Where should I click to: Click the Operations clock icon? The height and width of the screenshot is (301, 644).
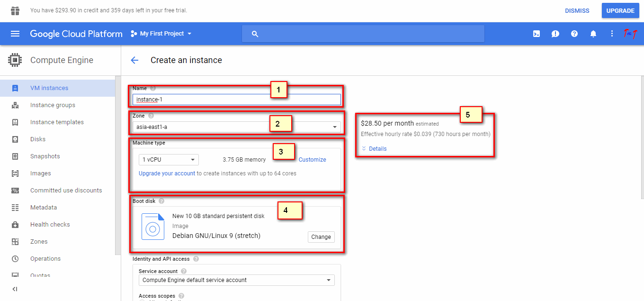(15, 259)
